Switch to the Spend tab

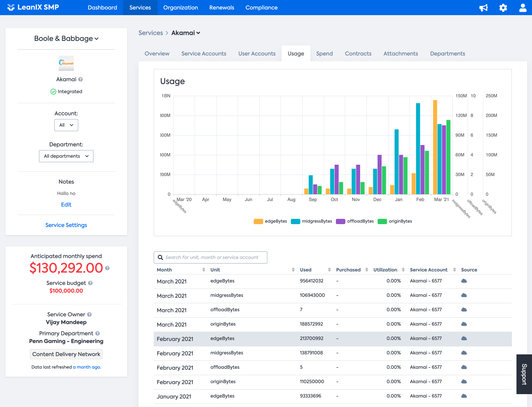(x=325, y=54)
